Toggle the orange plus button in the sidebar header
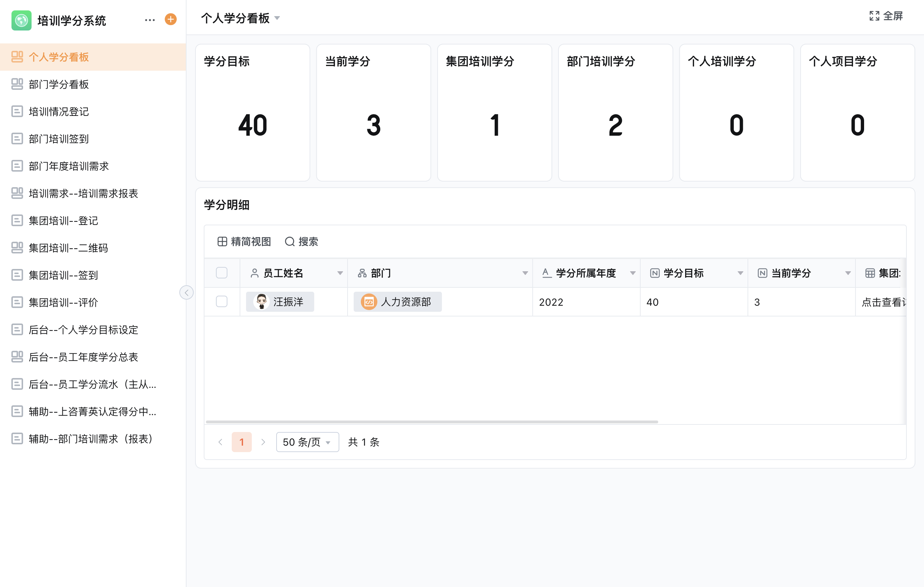924x587 pixels. point(170,20)
